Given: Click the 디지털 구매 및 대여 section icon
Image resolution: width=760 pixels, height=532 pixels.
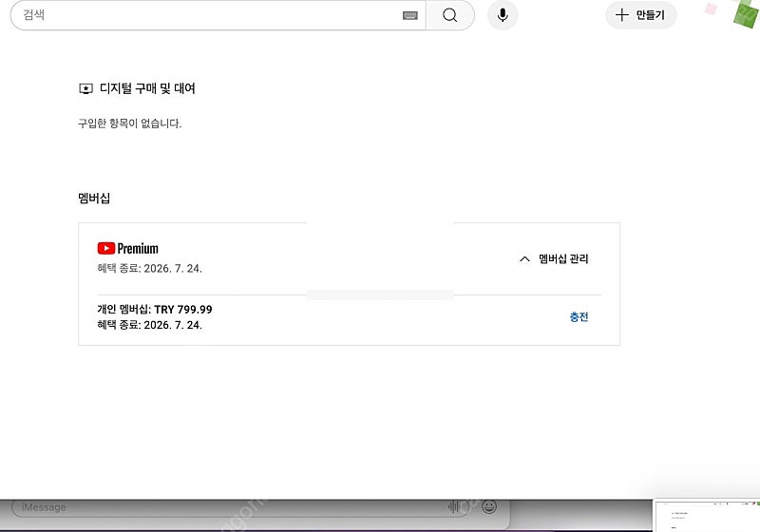Looking at the screenshot, I should [85, 88].
